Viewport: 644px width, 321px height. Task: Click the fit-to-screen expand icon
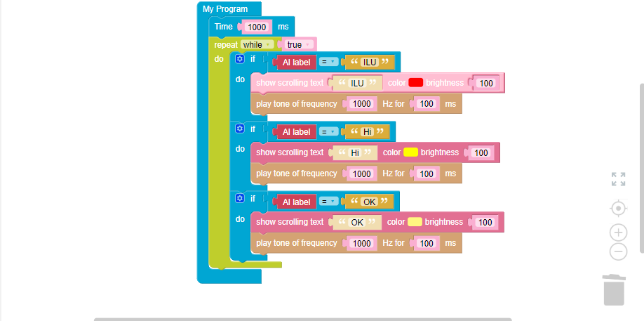point(618,179)
